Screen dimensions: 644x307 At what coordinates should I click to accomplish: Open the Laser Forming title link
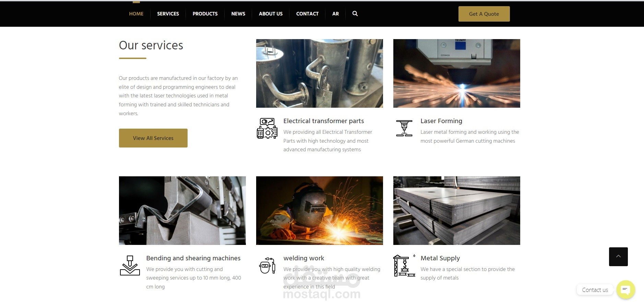coord(441,121)
